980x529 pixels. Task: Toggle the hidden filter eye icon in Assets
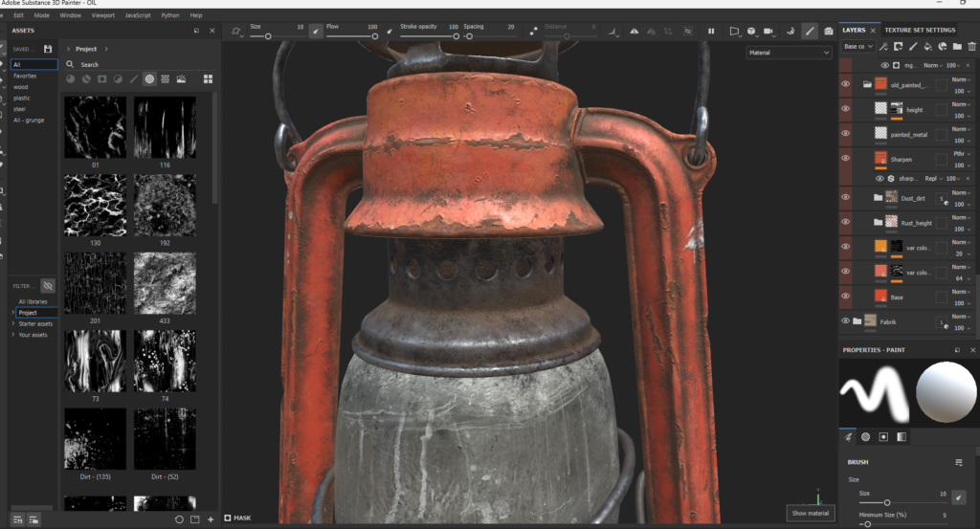point(48,285)
